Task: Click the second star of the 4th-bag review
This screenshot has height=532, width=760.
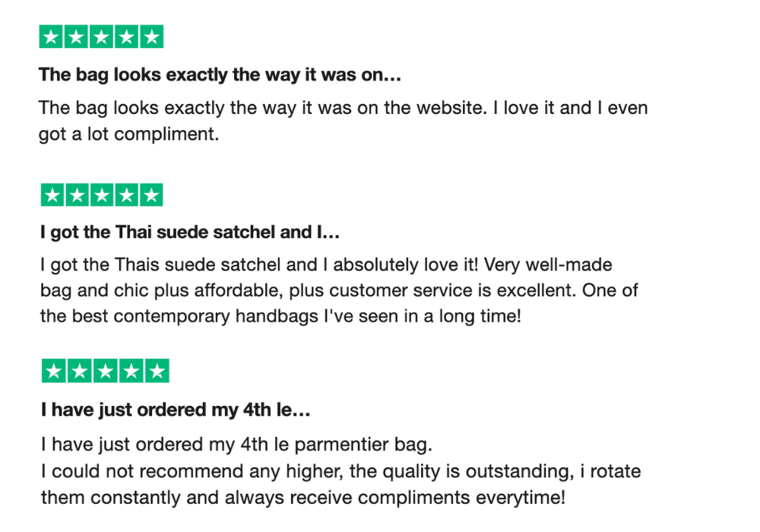Action: (80, 371)
